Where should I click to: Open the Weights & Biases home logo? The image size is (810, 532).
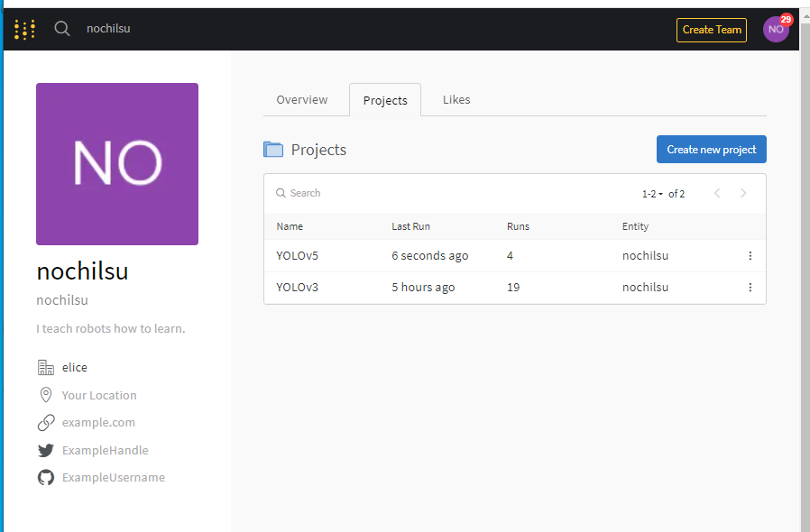pyautogui.click(x=24, y=30)
